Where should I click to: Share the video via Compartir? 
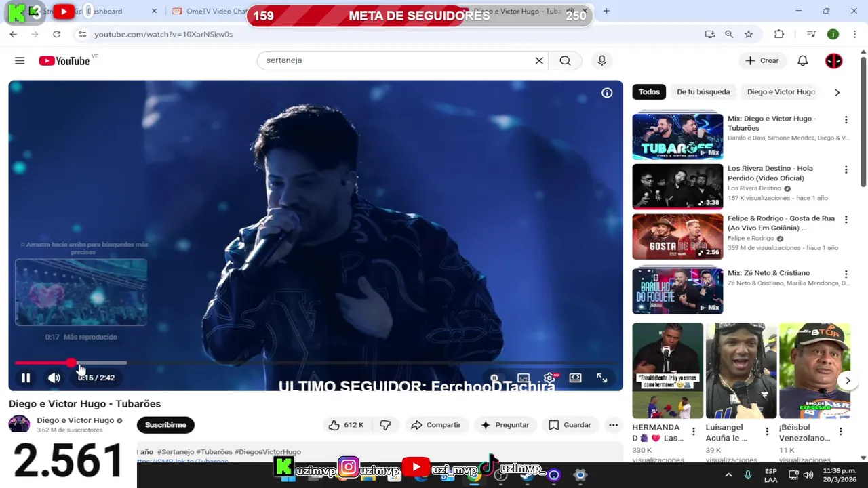point(436,425)
